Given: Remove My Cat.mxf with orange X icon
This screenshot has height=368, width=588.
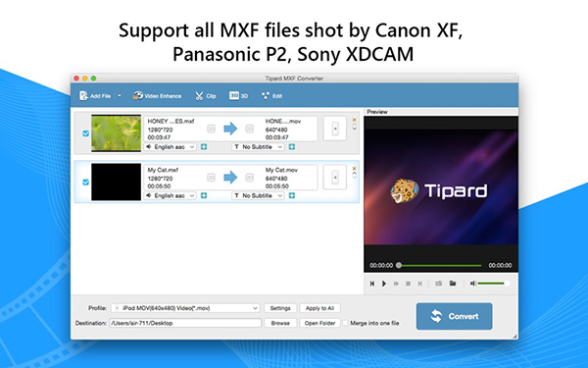Looking at the screenshot, I should [x=354, y=169].
